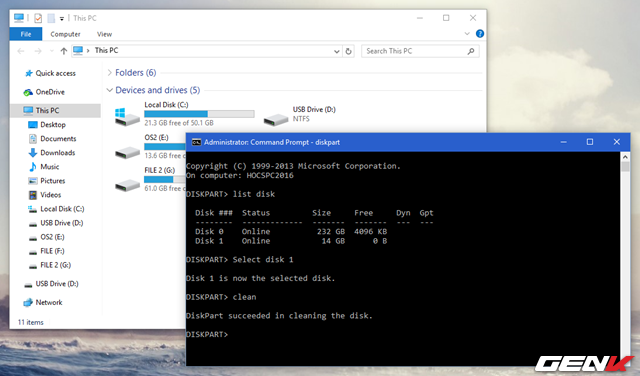640x376 pixels.
Task: Select OS2 (E:) in navigation pane
Action: tap(52, 237)
